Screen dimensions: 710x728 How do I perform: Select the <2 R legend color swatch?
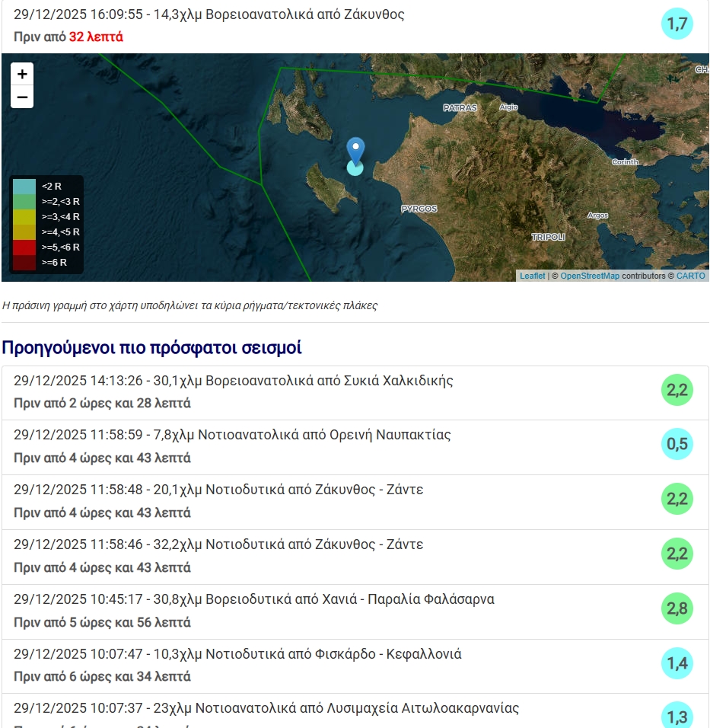pyautogui.click(x=24, y=187)
